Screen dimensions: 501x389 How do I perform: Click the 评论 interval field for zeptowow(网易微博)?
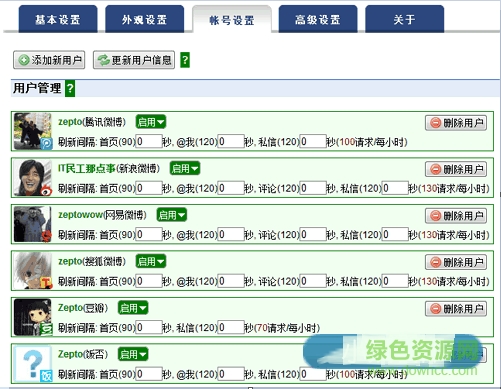313,235
